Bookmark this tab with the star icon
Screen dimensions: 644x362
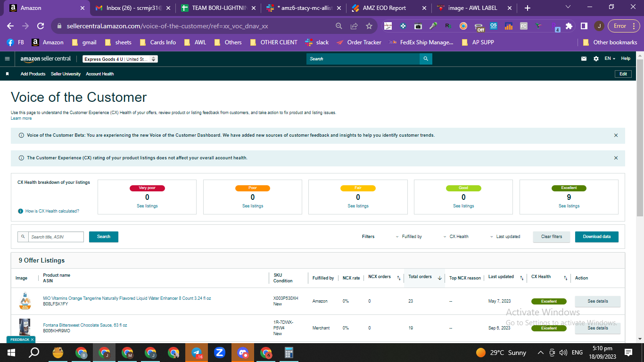[369, 26]
